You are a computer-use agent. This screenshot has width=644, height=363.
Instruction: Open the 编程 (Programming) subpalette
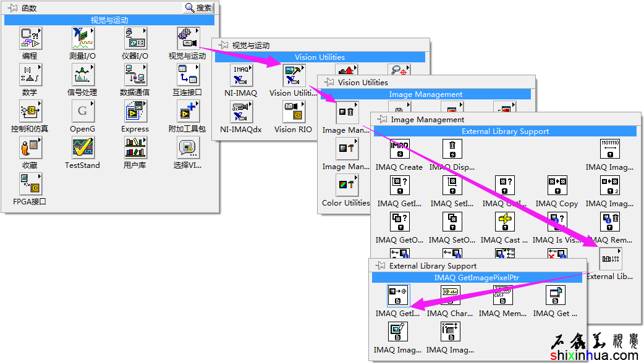point(30,38)
